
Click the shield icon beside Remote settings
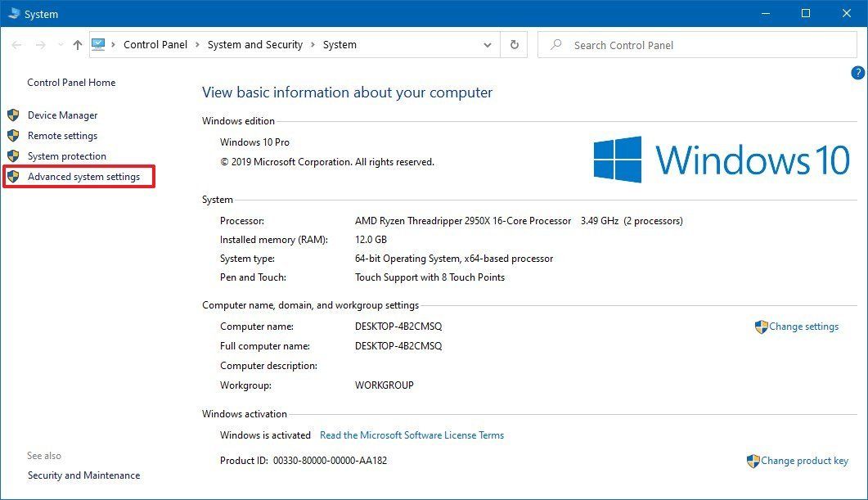(13, 136)
